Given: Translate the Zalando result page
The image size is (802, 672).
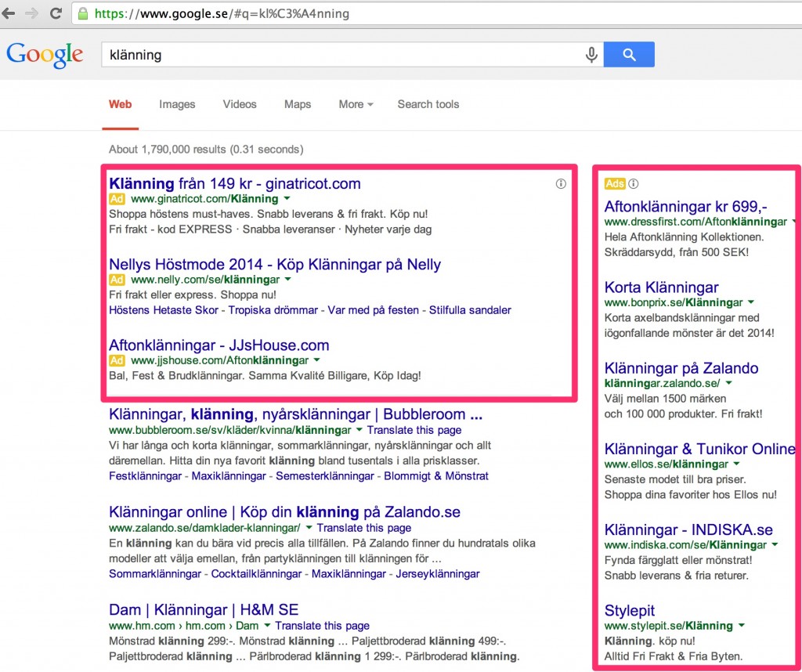Looking at the screenshot, I should pyautogui.click(x=363, y=528).
